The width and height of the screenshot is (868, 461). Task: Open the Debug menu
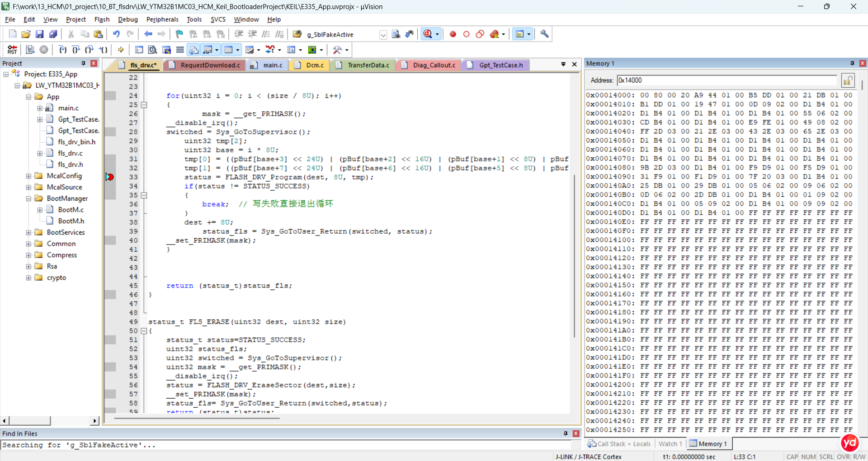(128, 19)
